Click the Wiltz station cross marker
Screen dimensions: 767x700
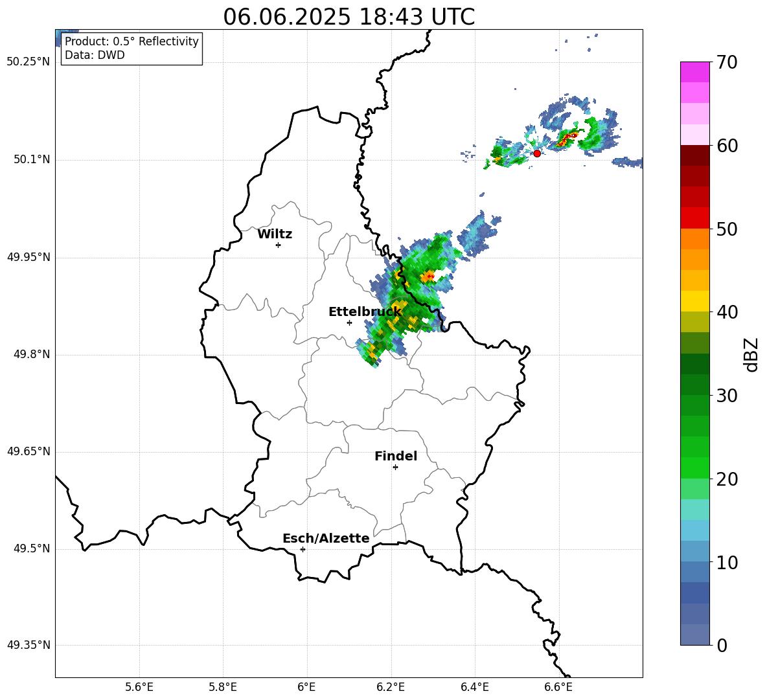pos(279,245)
